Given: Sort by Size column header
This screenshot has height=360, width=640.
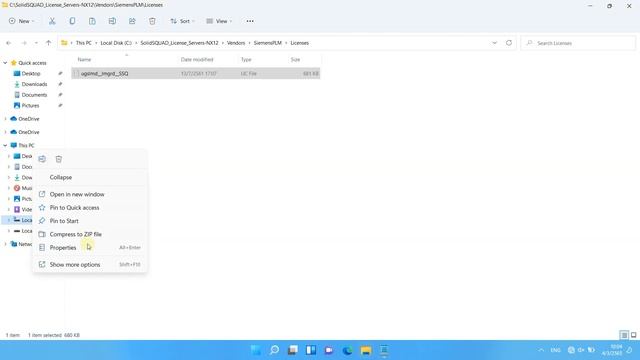Looking at the screenshot, I should [295, 60].
